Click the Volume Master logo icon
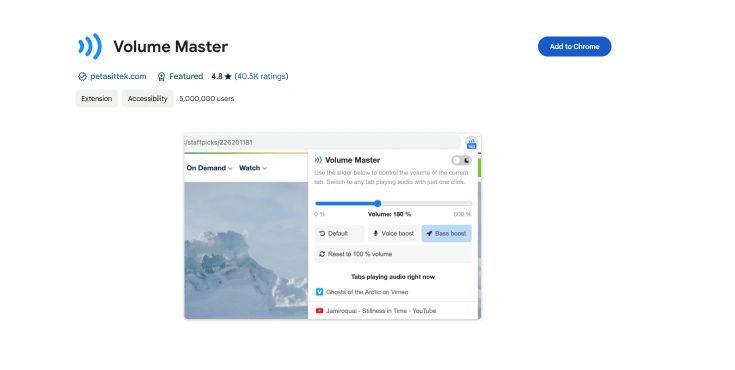This screenshot has height=370, width=735. tap(90, 46)
